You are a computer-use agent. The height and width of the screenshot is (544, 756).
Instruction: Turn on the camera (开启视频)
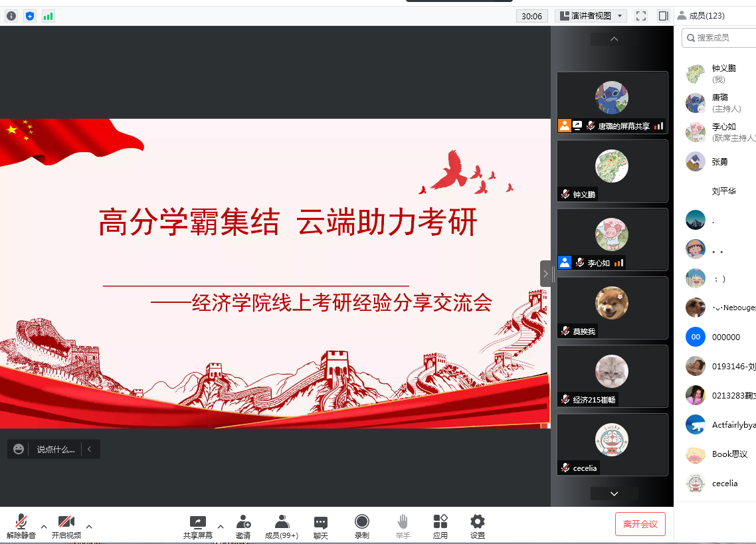tap(66, 527)
